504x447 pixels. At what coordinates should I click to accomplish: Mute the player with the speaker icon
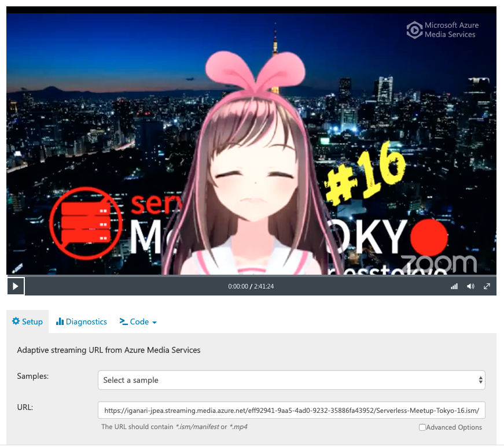pyautogui.click(x=470, y=286)
